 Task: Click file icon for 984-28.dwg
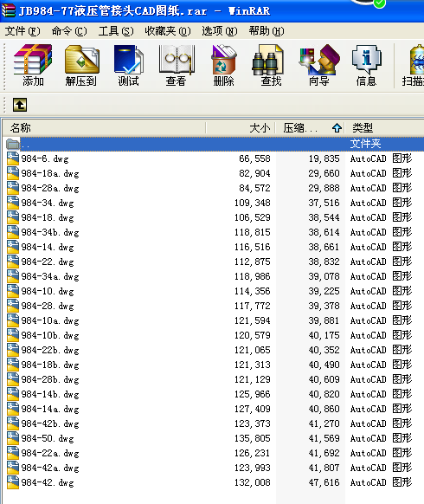(x=13, y=306)
